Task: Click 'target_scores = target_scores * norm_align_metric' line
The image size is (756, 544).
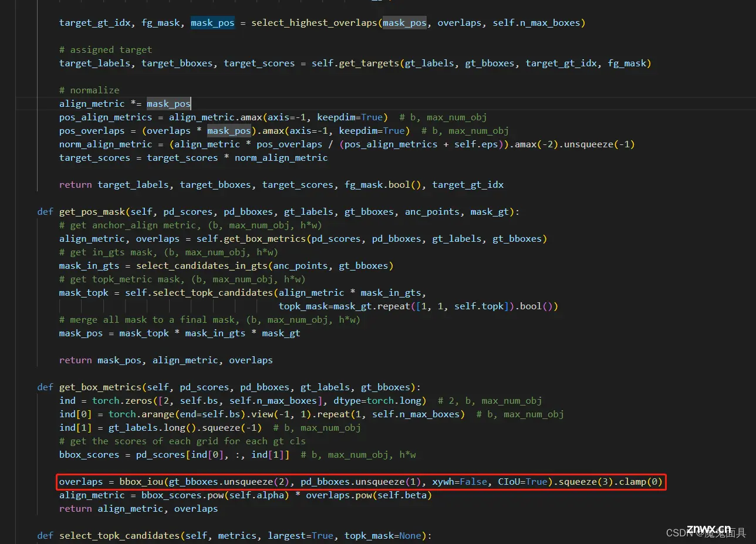Action: [194, 158]
